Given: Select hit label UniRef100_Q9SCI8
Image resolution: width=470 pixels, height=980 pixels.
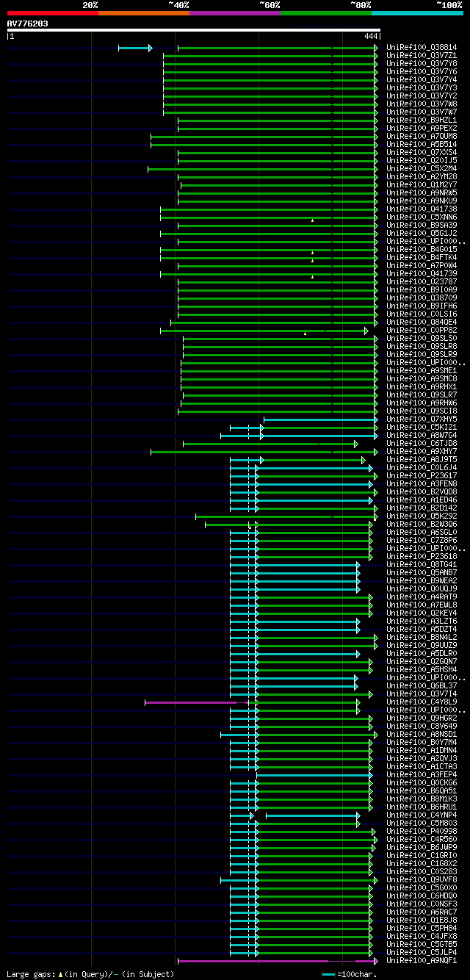Looking at the screenshot, I should tap(422, 411).
